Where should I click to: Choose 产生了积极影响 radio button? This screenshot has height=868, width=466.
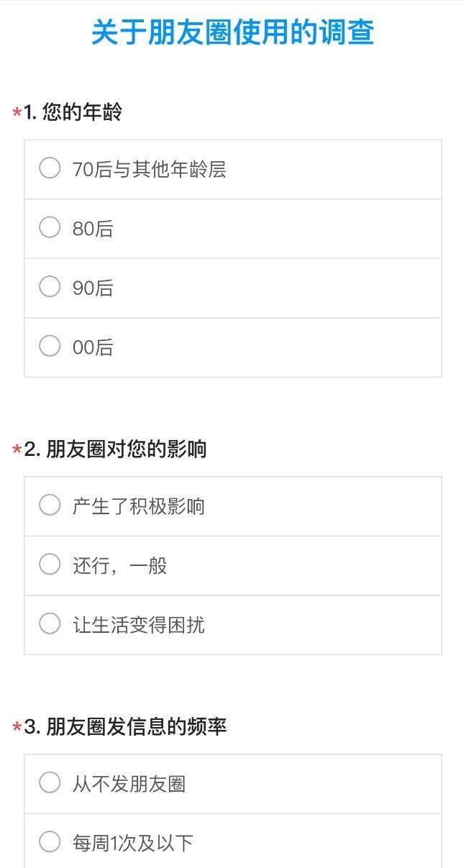[x=50, y=506]
